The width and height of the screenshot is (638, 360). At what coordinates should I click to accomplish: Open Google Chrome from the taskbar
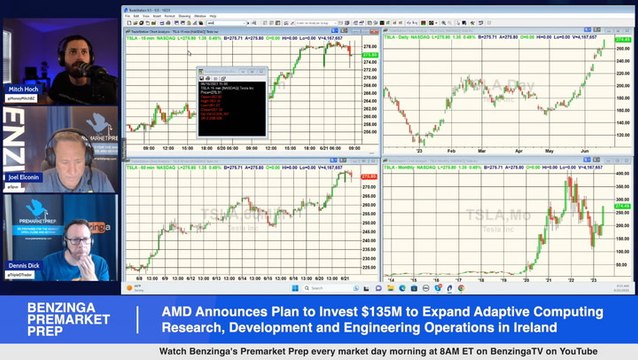461,288
